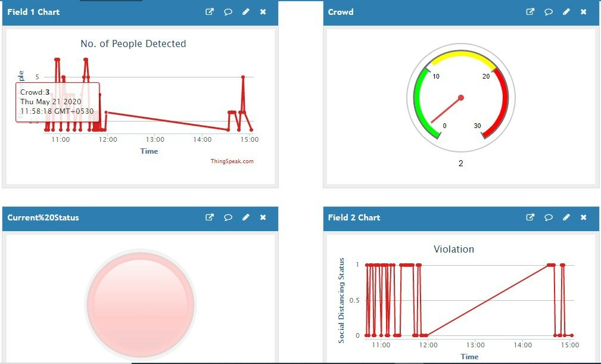This screenshot has height=364, width=601.
Task: Click the Social Distancing Status axis label
Action: (341, 300)
